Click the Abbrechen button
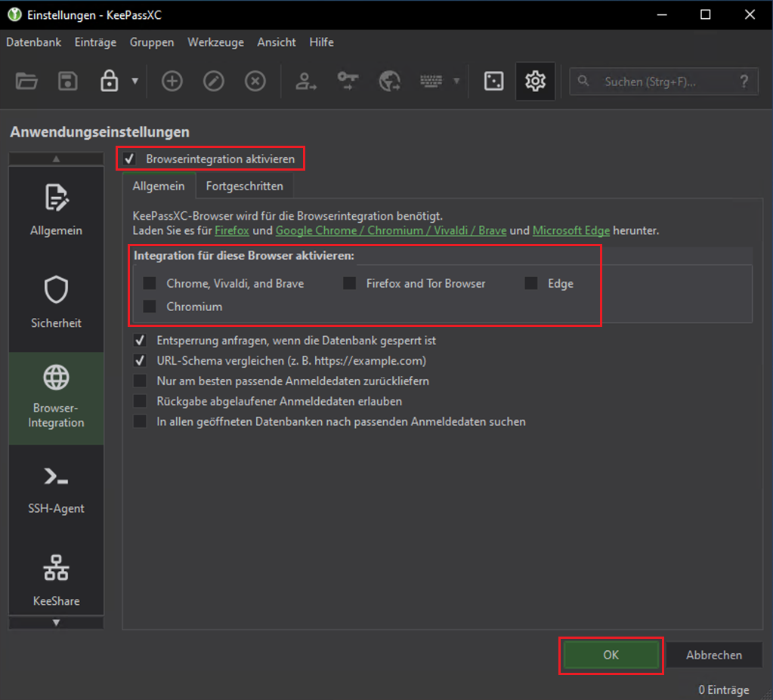773x700 pixels. [714, 655]
